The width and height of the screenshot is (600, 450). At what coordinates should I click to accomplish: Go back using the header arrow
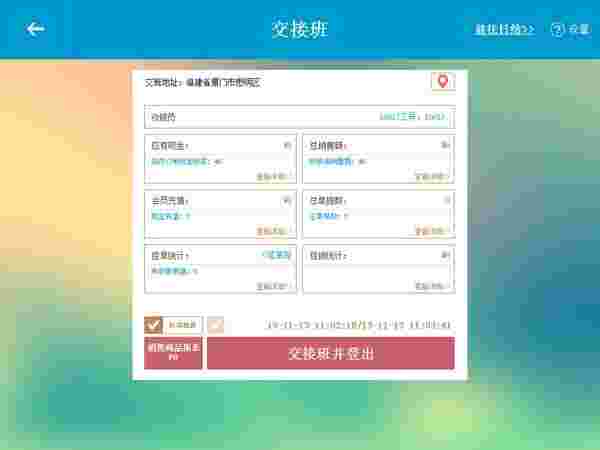click(x=35, y=29)
